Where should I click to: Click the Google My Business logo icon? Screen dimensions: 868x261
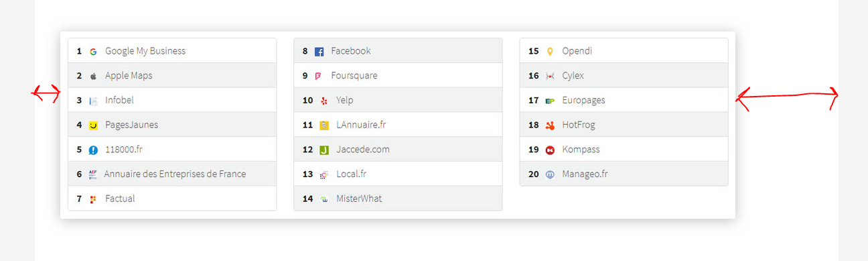(93, 51)
